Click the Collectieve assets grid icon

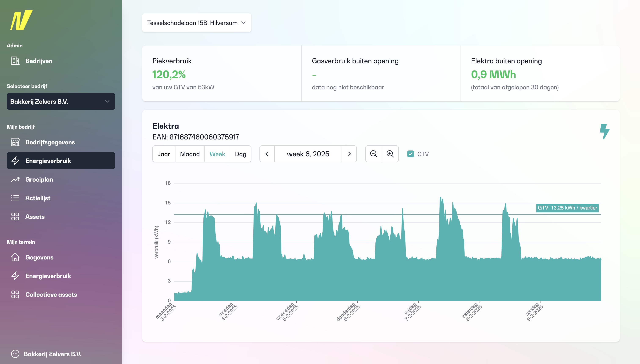[15, 295]
